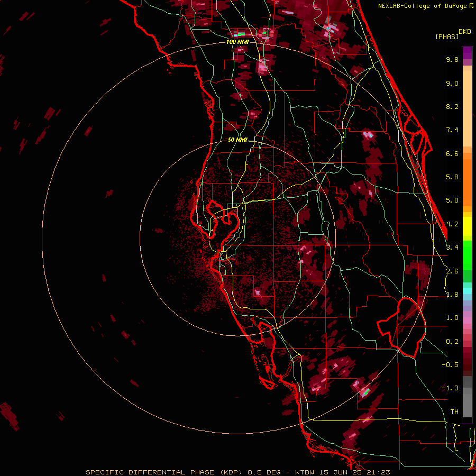
Task: Select the 6.6 scale value
Action: [x=452, y=153]
